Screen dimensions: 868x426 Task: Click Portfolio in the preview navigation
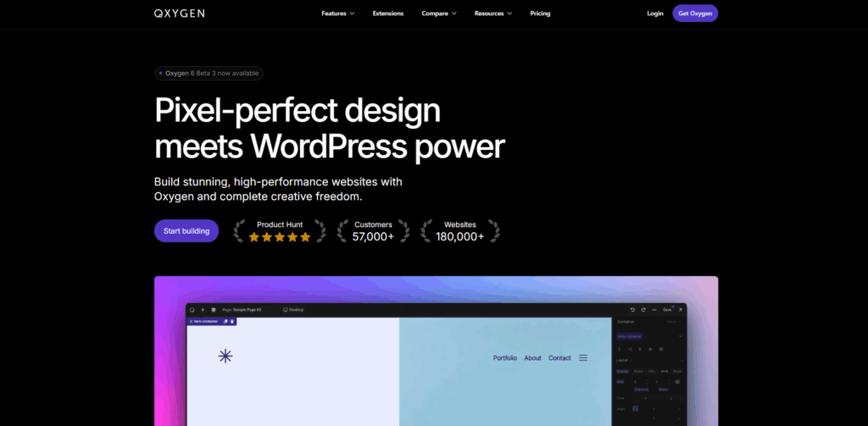coord(505,358)
